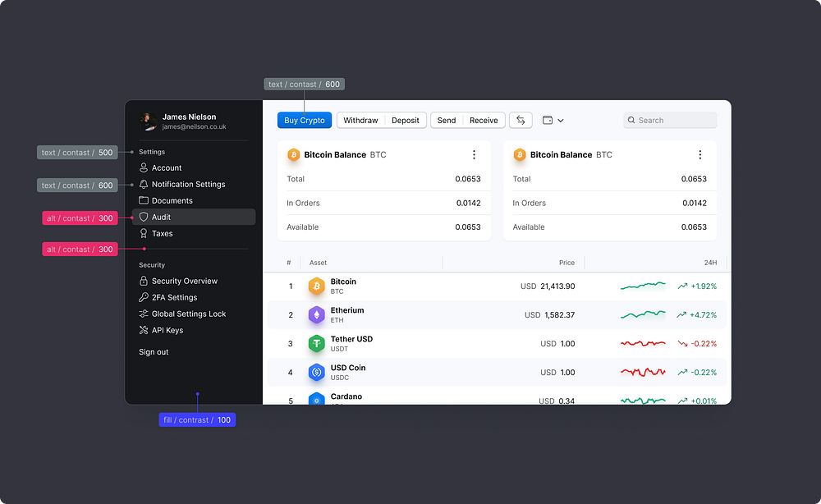The height and width of the screenshot is (504, 821).
Task: Sort by the 24H column header
Action: tap(710, 263)
